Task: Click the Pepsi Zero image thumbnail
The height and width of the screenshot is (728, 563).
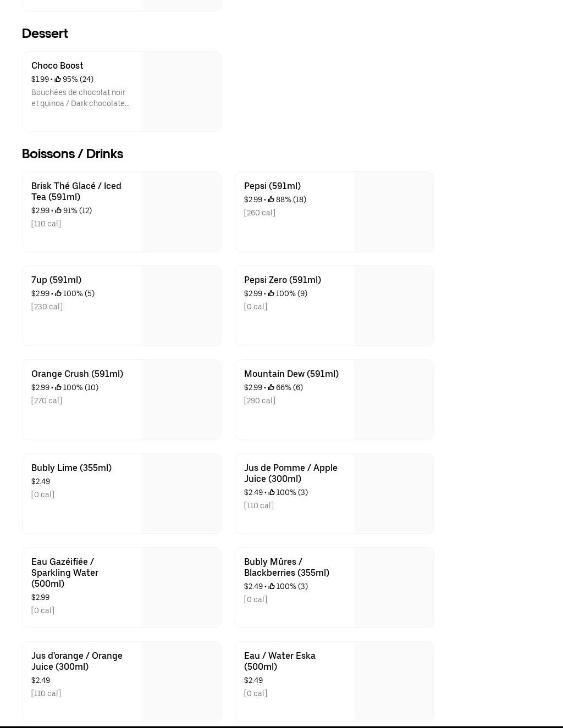Action: (x=394, y=305)
